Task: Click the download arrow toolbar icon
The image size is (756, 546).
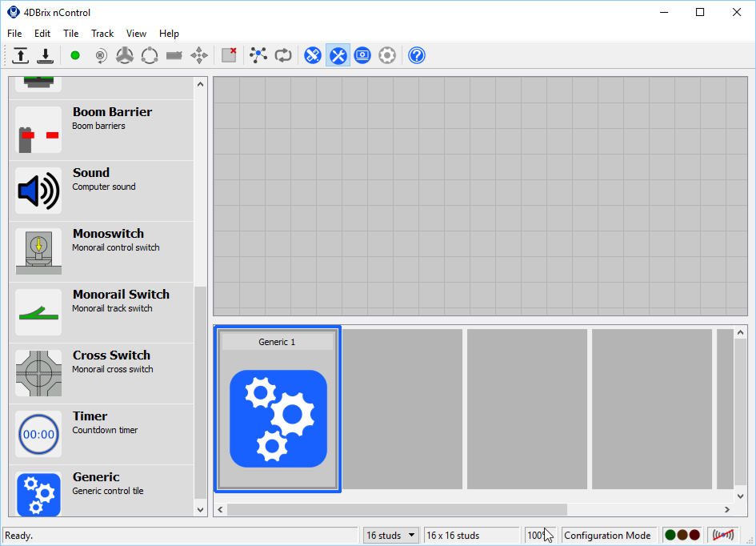Action: pyautogui.click(x=46, y=55)
